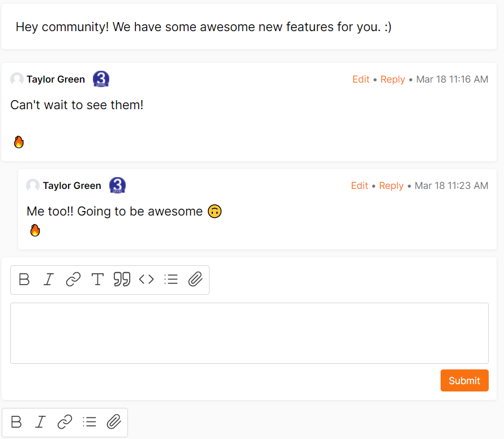
Task: Attach a file in reply editor toolbar
Action: pyautogui.click(x=195, y=279)
